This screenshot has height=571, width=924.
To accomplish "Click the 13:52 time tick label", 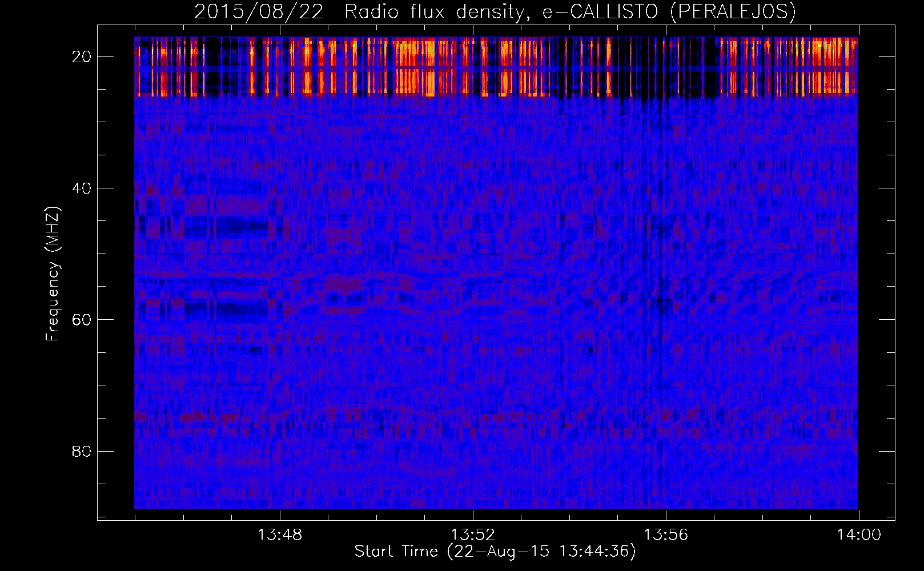I will (473, 535).
